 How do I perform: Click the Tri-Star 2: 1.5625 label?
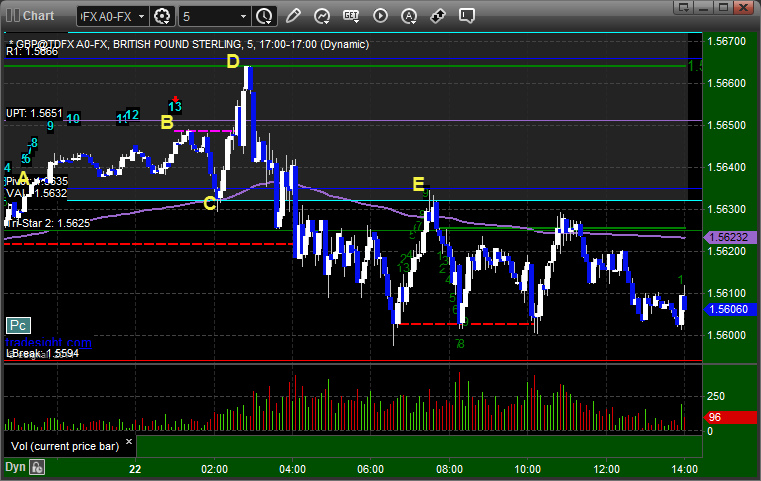click(x=48, y=223)
